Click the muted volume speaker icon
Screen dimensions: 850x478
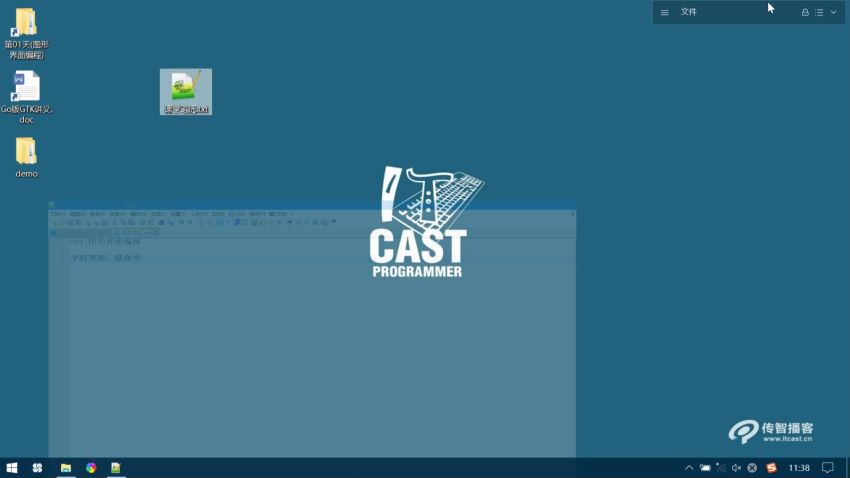click(736, 468)
